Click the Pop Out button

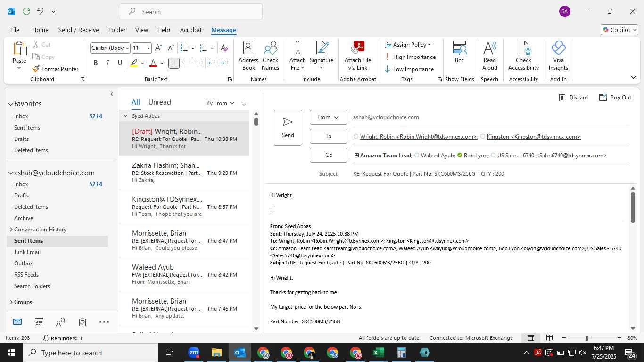615,98
